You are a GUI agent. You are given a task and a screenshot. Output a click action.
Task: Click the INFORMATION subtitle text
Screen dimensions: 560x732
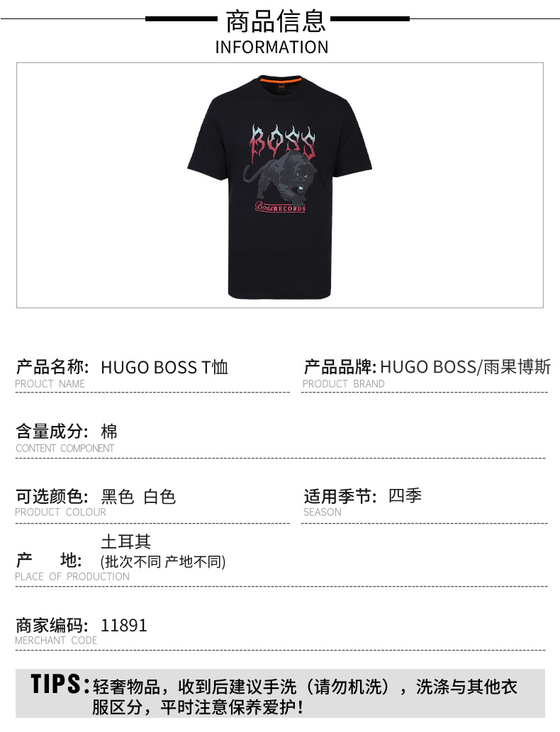point(271,47)
